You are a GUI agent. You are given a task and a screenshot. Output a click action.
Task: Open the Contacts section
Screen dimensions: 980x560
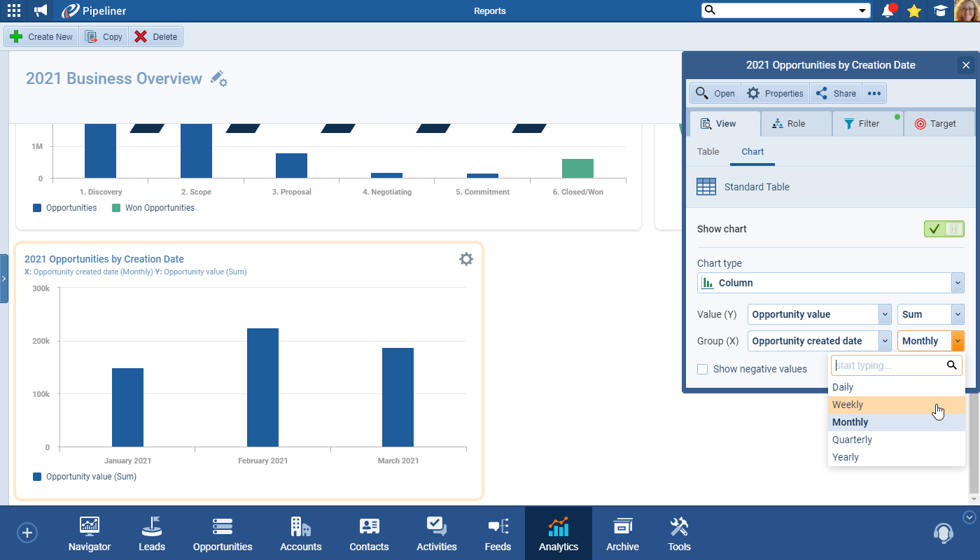click(368, 533)
